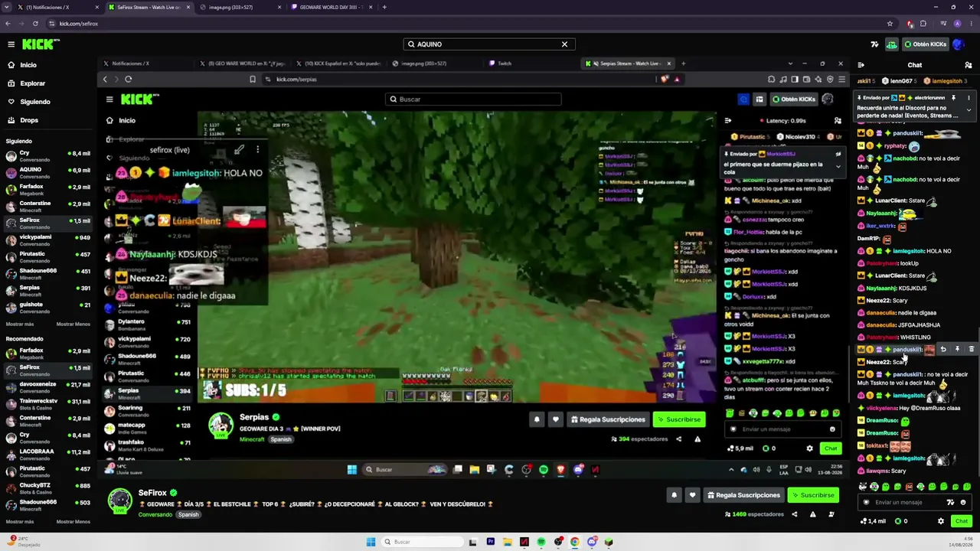Clear the AQUINO search with the X icon
980x551 pixels.
(564, 44)
